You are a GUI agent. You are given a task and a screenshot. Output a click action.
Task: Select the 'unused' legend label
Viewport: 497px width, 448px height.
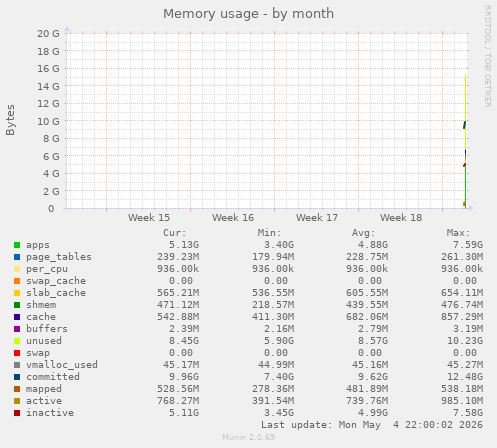pos(44,341)
